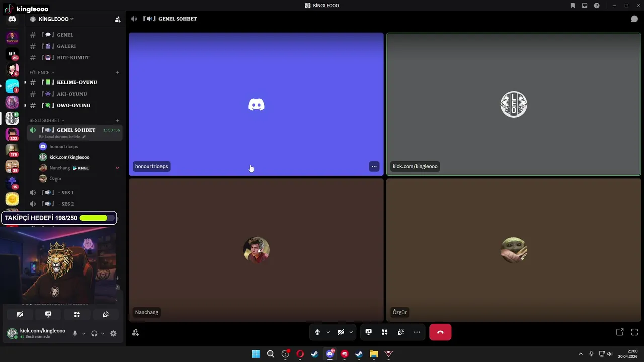Screen dimensions: 644x362
Task: Open server icon with 25 badge
Action: 12,53
